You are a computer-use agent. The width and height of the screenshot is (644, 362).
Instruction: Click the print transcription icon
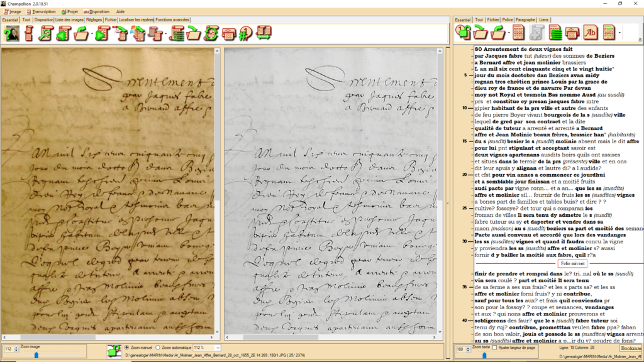[572, 33]
